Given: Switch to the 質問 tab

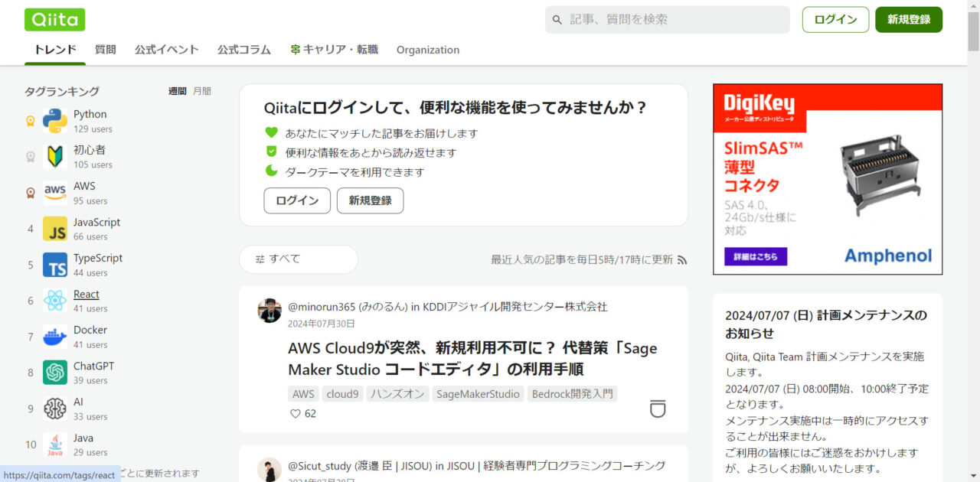Looking at the screenshot, I should [x=105, y=50].
